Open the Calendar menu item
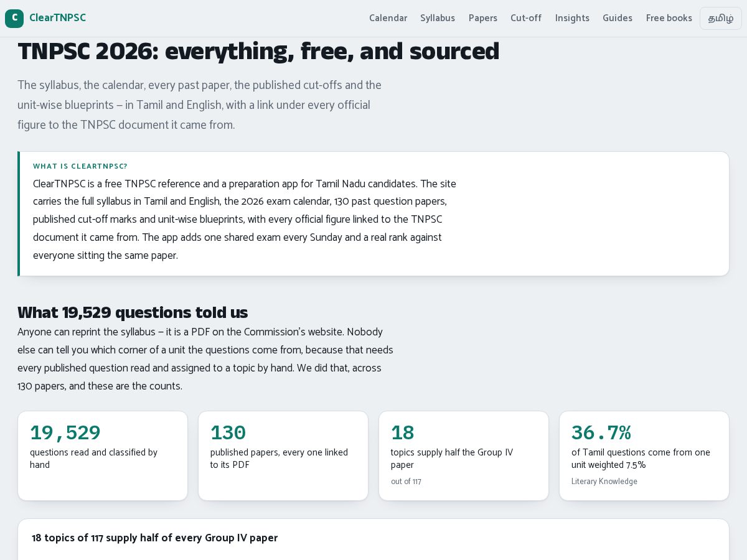 pyautogui.click(x=388, y=18)
